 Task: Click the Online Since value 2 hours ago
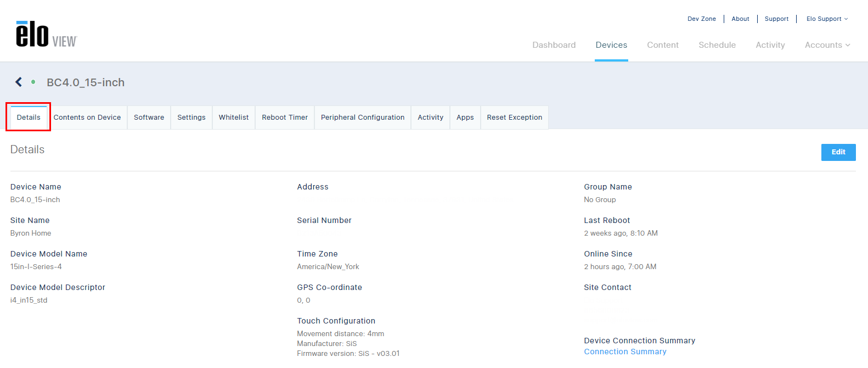(x=620, y=267)
